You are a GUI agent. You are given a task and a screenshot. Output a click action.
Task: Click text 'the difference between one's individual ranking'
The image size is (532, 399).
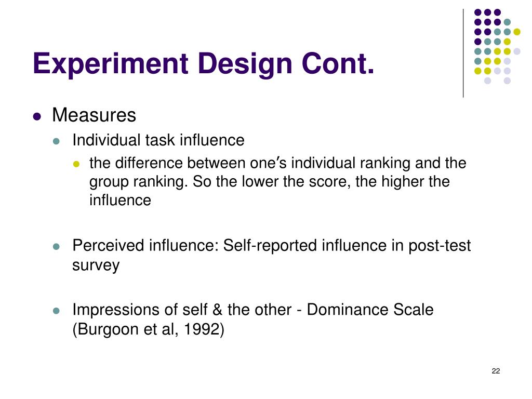(249, 163)
